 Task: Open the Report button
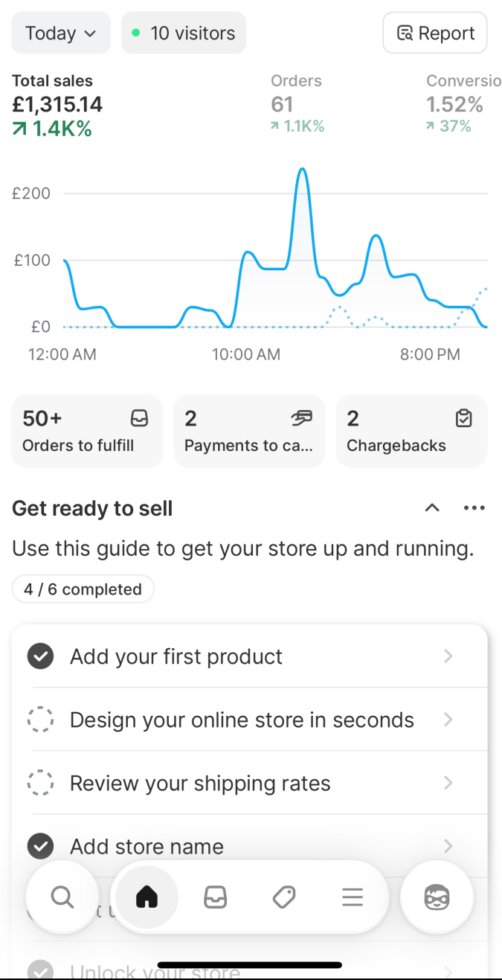click(x=435, y=33)
